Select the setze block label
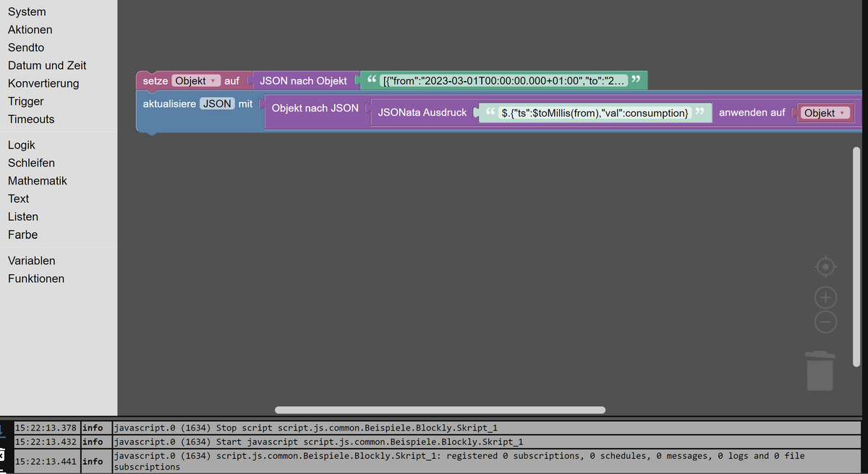868x474 pixels. tap(155, 81)
